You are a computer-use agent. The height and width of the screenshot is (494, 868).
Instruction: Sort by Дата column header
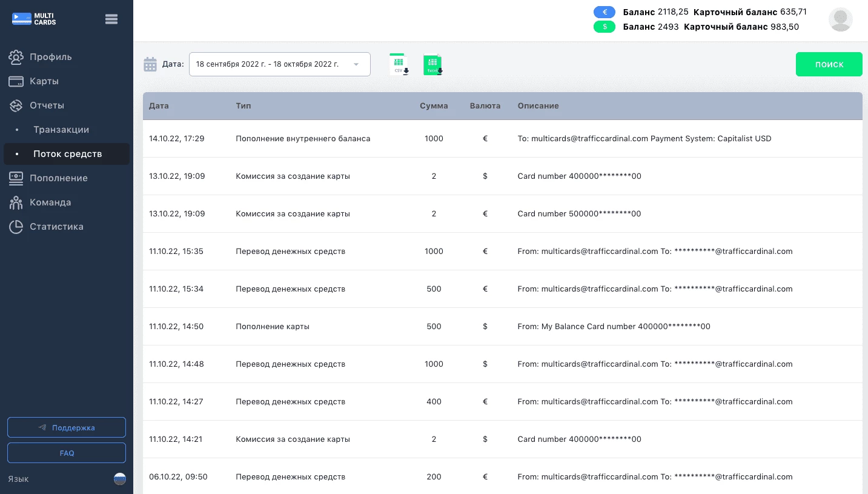(x=159, y=105)
